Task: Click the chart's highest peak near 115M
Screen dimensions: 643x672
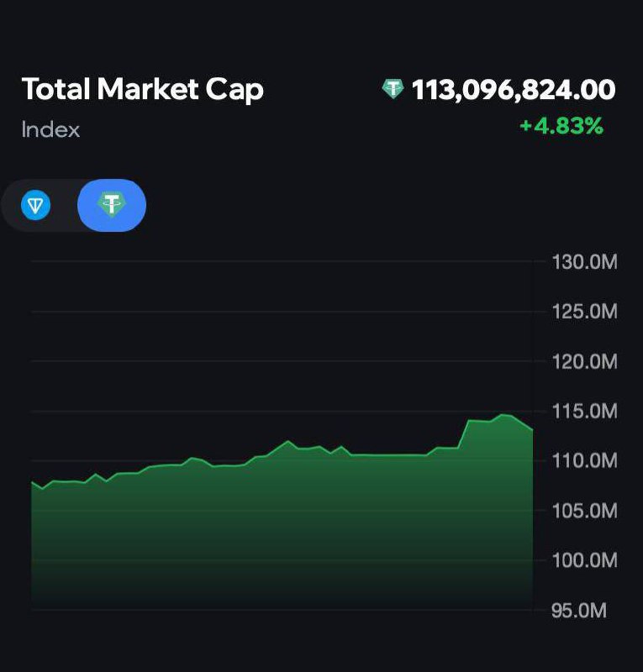Action: 503,414
